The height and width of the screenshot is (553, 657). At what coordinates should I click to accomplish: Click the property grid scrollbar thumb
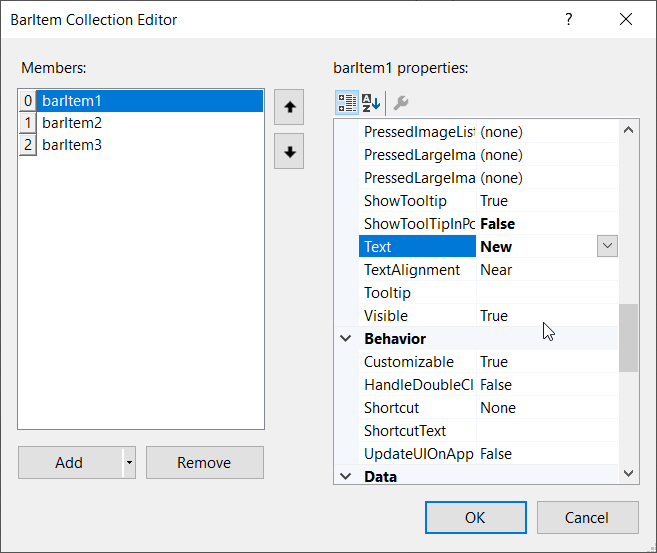pos(628,338)
